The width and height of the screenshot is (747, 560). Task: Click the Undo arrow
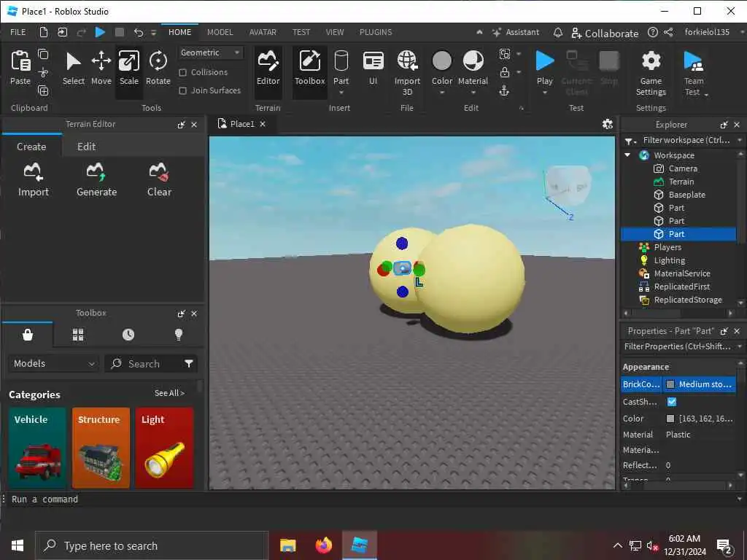tap(138, 32)
